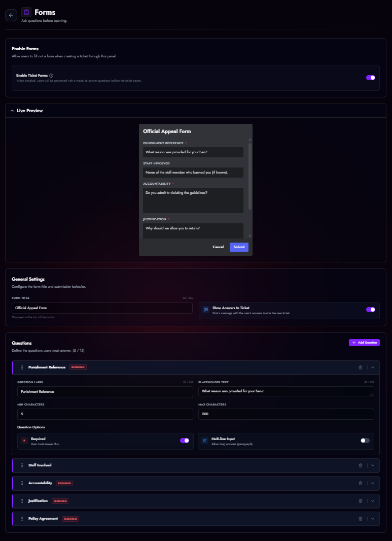
Task: Click the REQUIRED badge on Accountability
Action: coord(64,483)
